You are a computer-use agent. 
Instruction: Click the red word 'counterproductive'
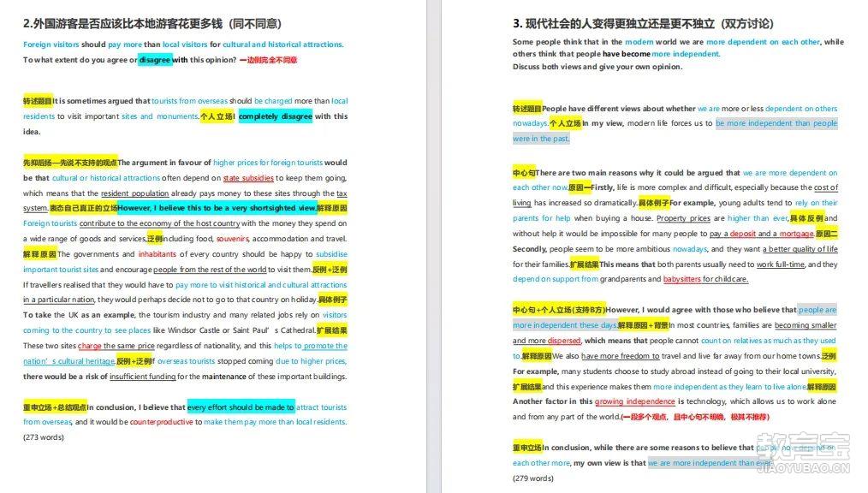161,422
